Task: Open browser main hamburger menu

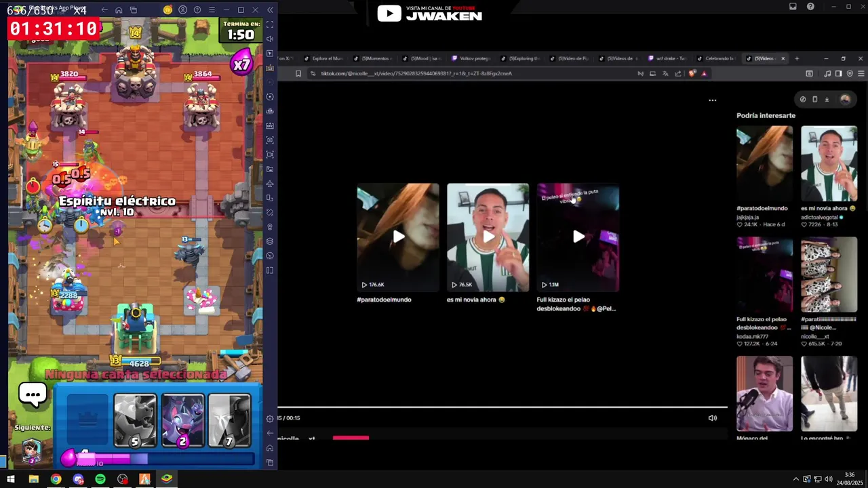Action: click(861, 73)
